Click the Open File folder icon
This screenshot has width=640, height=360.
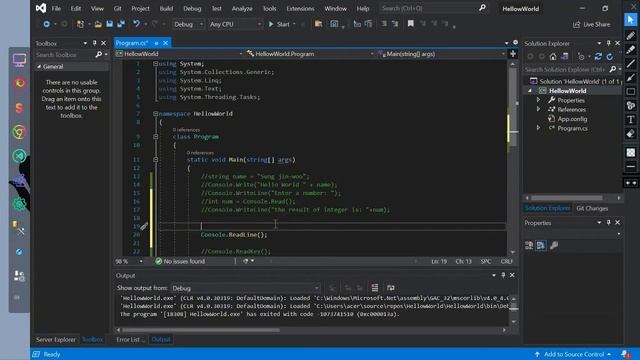pyautogui.click(x=98, y=24)
